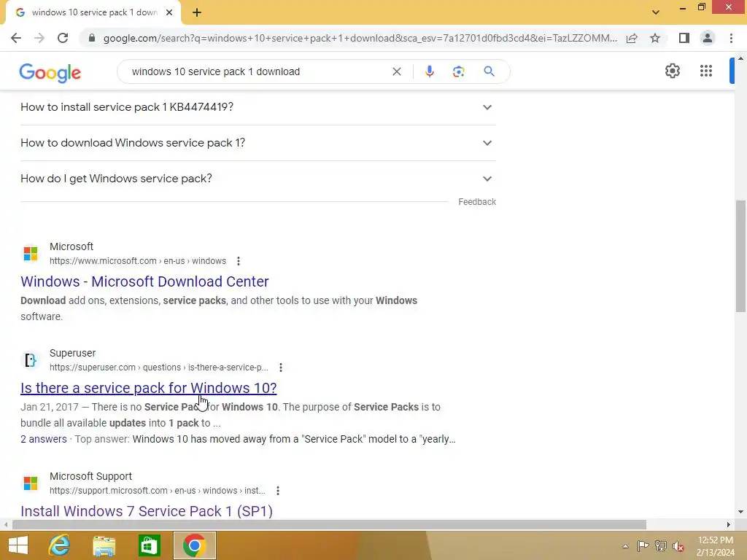Expand 'How do I get Windows service pack?'

tap(258, 179)
